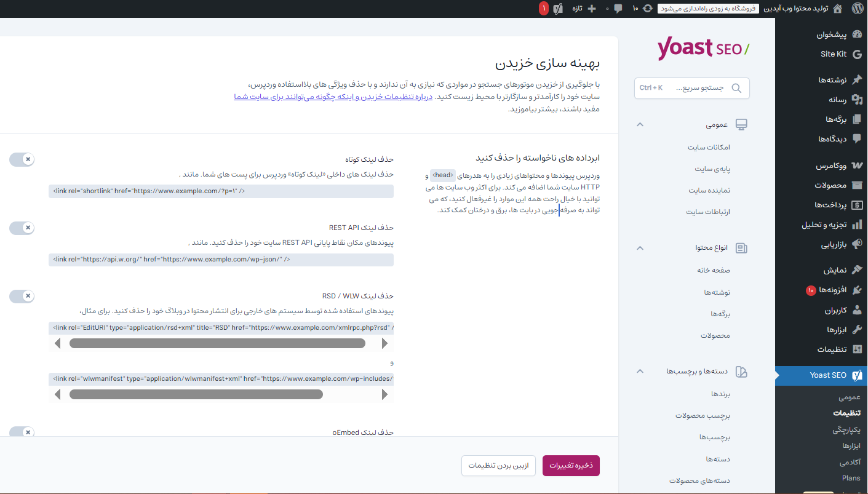Click the WordPress logo in admin bar
Screen dimensions: 868x494
858,9
